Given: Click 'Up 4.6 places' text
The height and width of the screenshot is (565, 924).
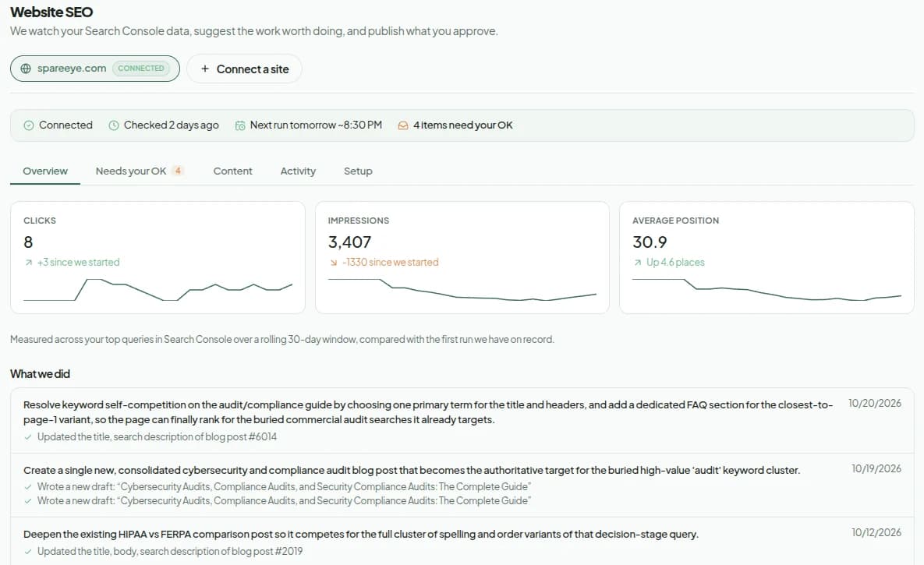Looking at the screenshot, I should tap(675, 263).
